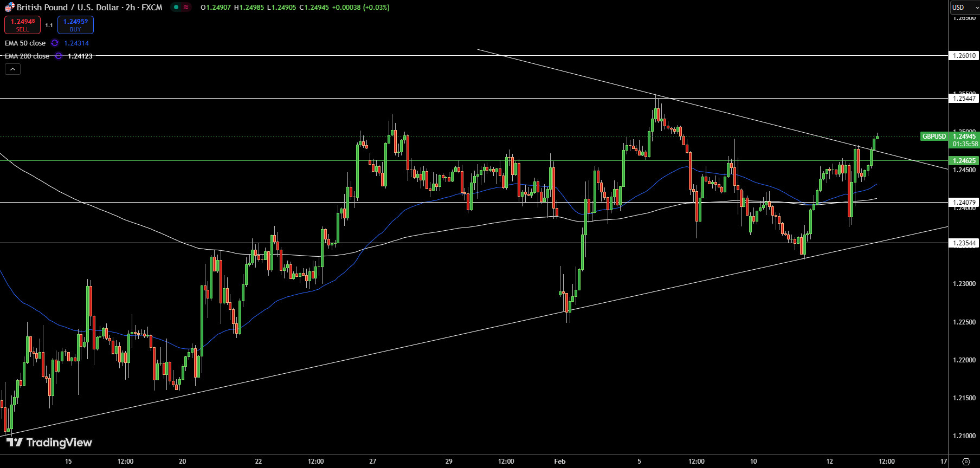Click the 27 date label on time axis
Viewport: 980px width, 468px height.
point(373,461)
